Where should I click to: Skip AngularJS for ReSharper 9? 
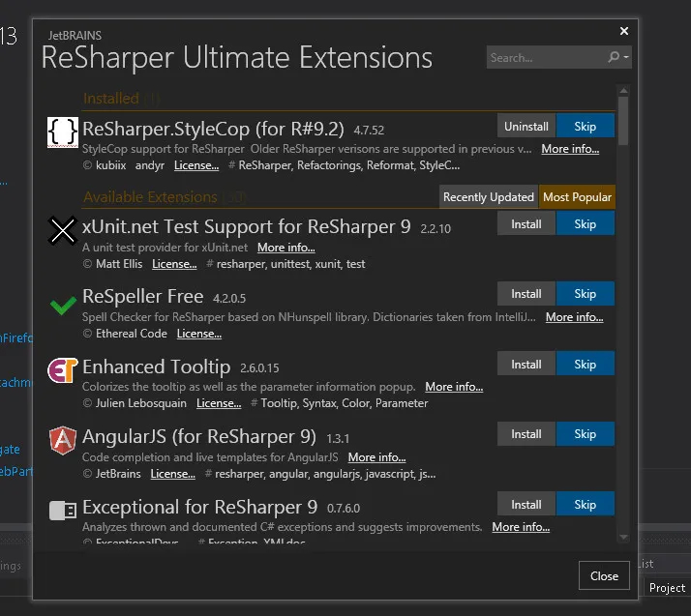(x=585, y=433)
